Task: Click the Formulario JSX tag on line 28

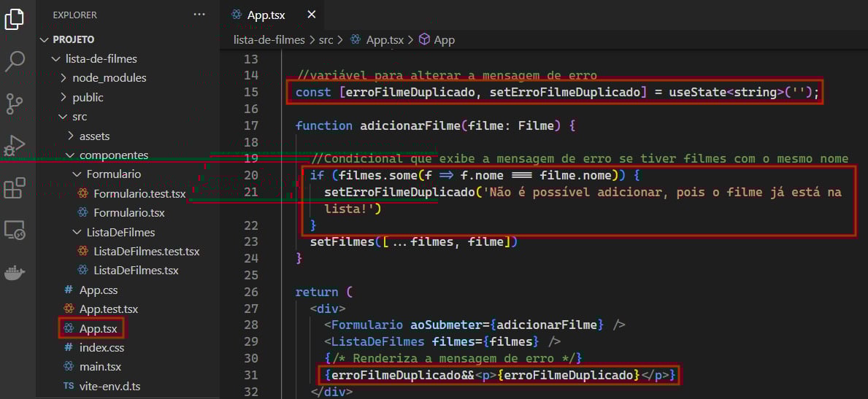Action: tap(367, 325)
